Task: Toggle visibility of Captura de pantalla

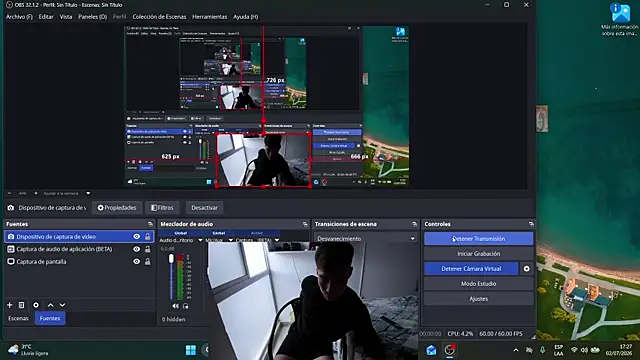Action: [x=136, y=262]
